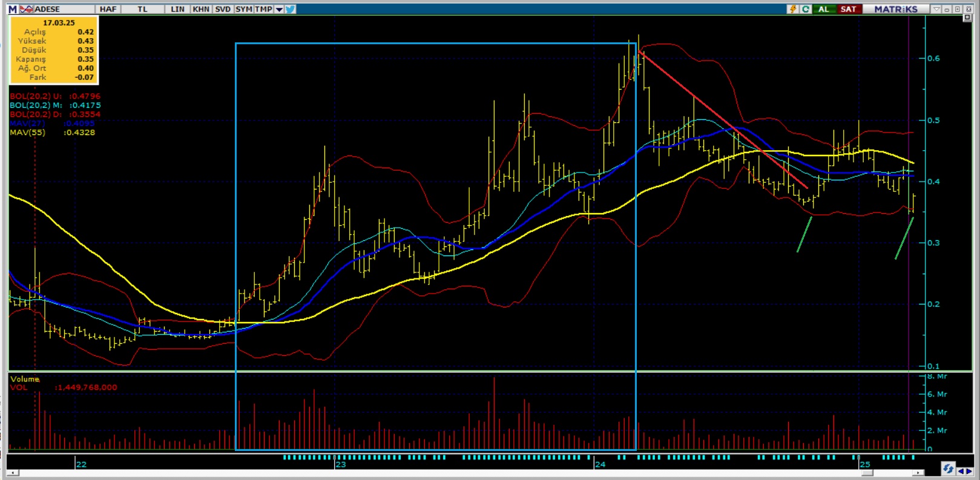Toggle the TL currency setting

coord(142,9)
